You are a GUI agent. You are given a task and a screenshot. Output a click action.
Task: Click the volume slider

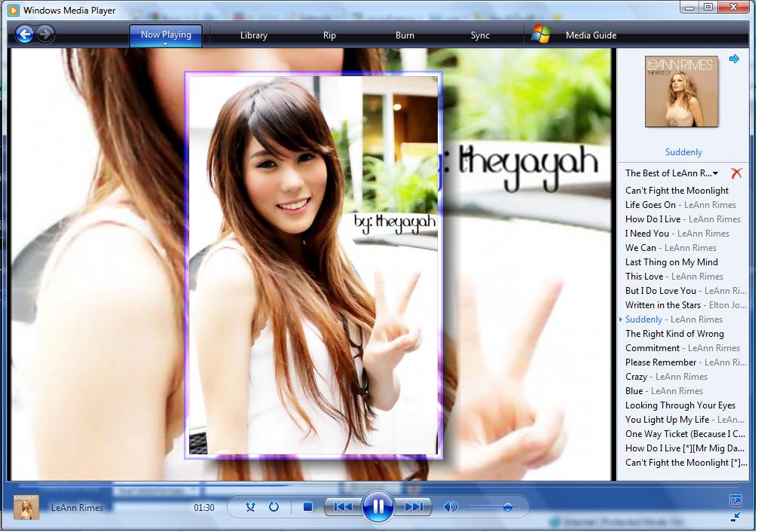(x=493, y=507)
